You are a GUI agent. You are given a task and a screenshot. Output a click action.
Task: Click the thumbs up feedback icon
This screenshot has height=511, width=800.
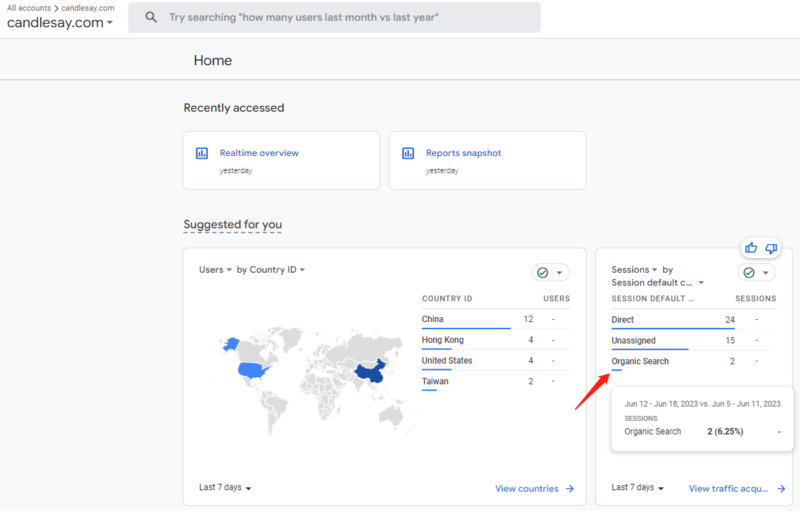(x=751, y=248)
